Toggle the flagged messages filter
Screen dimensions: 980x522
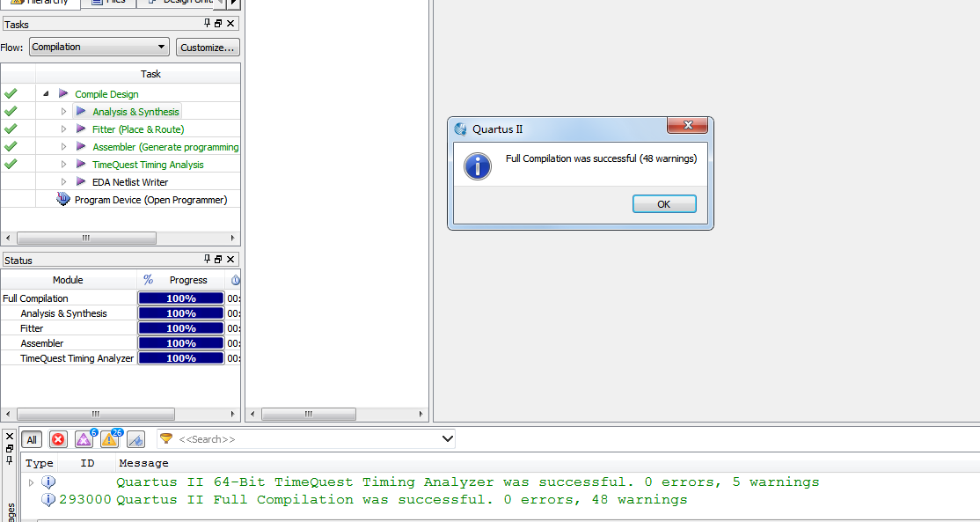coord(135,439)
